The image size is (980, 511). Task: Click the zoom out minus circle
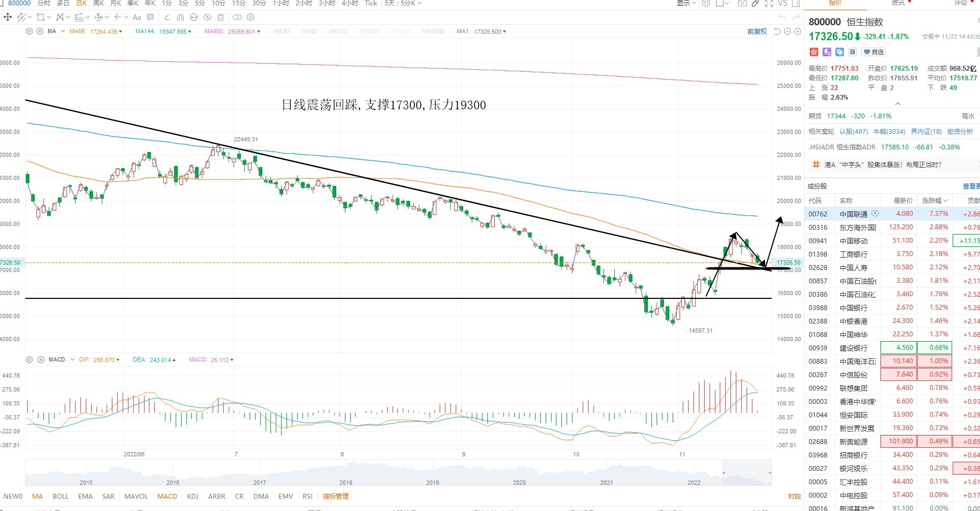787,32
